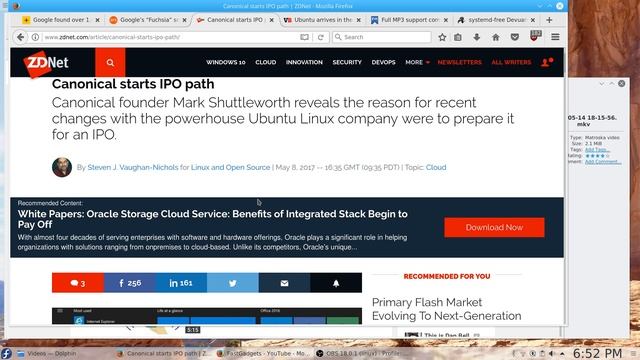Email the article with envelope button
This screenshot has width=640, height=360.
[284, 283]
